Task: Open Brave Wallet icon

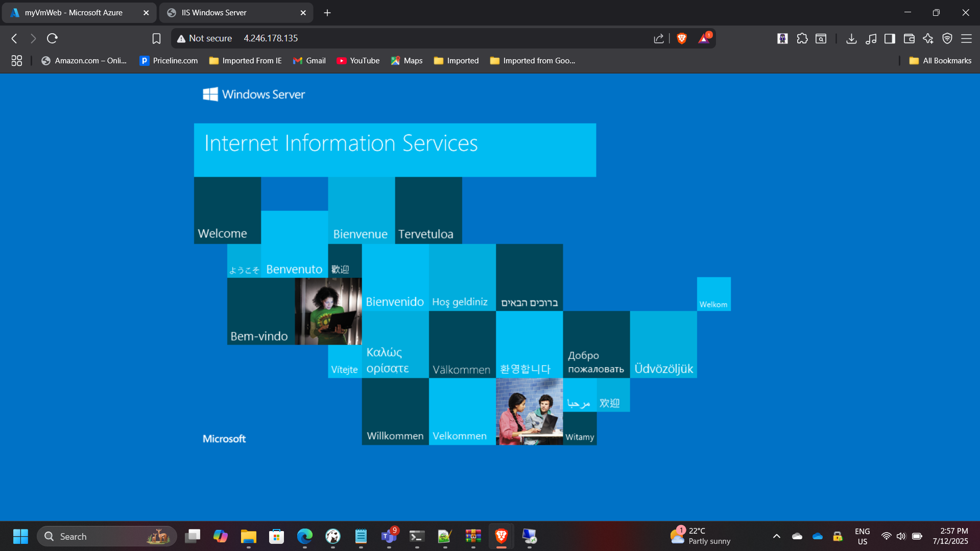Action: [909, 38]
